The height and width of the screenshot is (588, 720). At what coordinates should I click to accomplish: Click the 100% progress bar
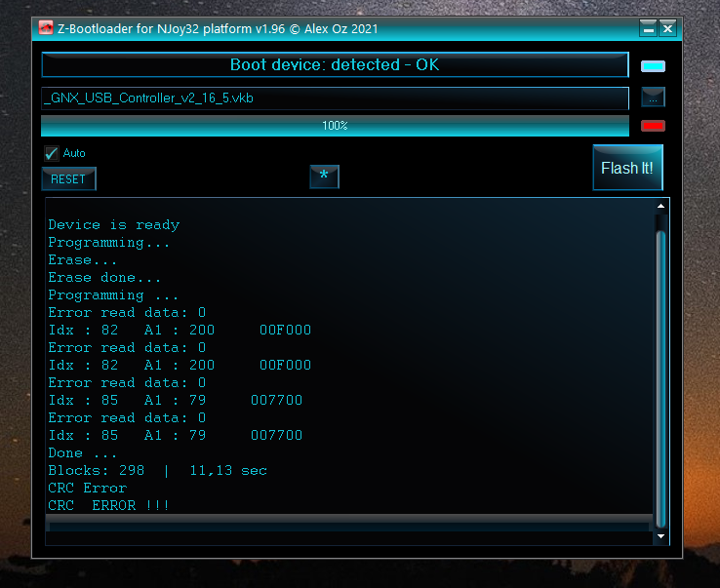[x=335, y=126]
